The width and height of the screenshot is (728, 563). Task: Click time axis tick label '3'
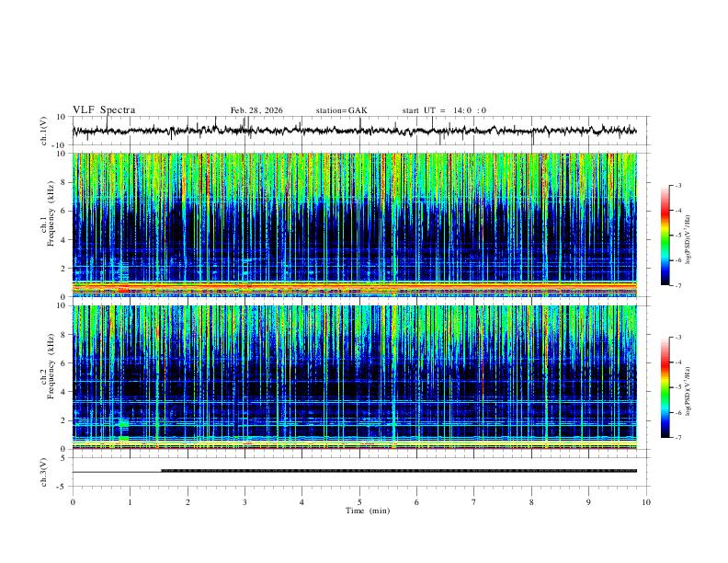(245, 502)
